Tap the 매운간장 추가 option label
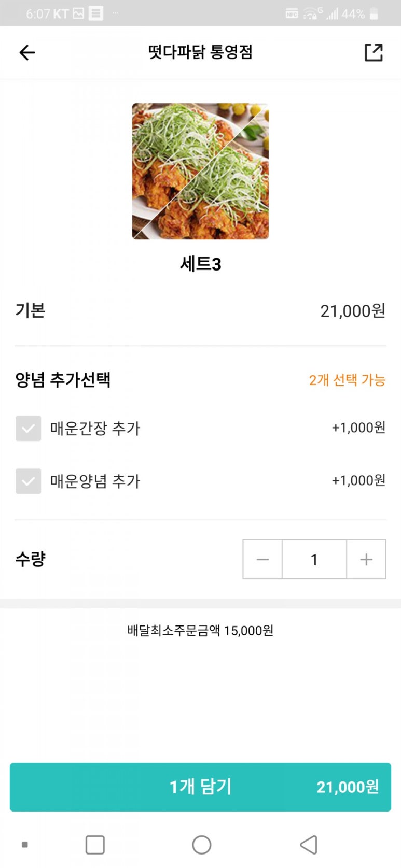Viewport: 401px width, 868px height. [x=95, y=429]
